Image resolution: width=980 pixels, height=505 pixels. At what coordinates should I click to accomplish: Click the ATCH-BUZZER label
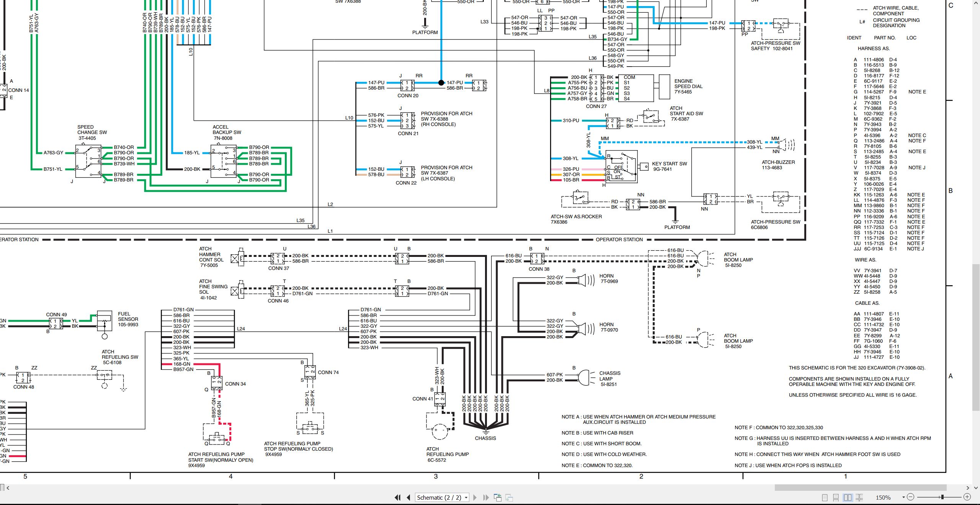pos(778,165)
